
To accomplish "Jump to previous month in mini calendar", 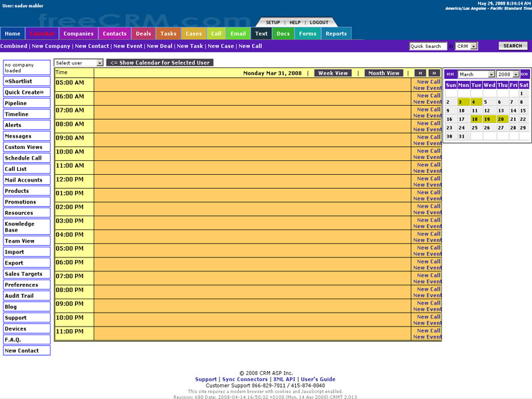I will coord(450,74).
